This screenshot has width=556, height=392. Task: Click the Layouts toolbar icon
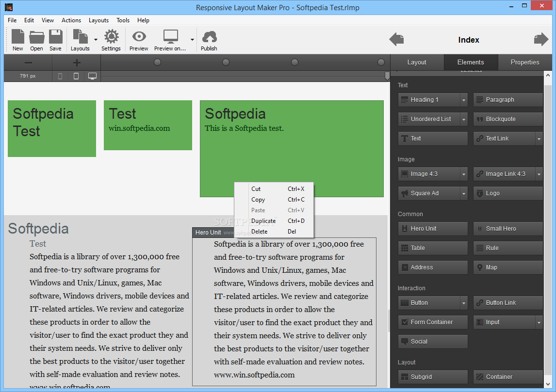(x=80, y=40)
